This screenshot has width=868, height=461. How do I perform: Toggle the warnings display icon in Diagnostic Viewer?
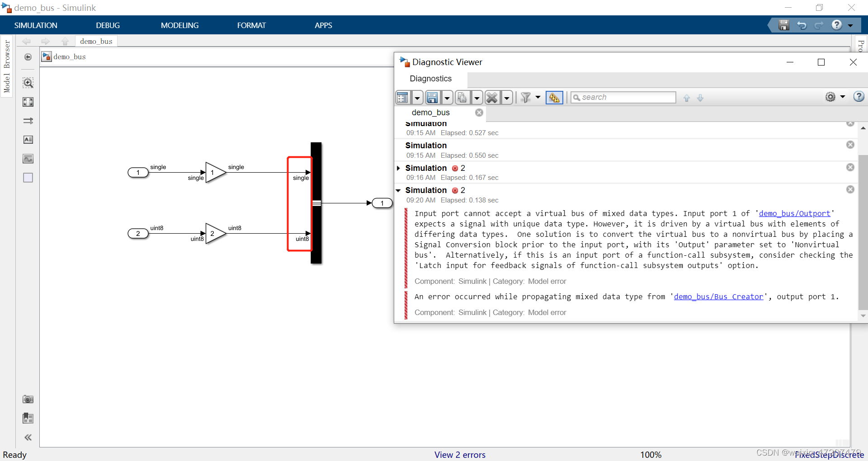tap(554, 97)
